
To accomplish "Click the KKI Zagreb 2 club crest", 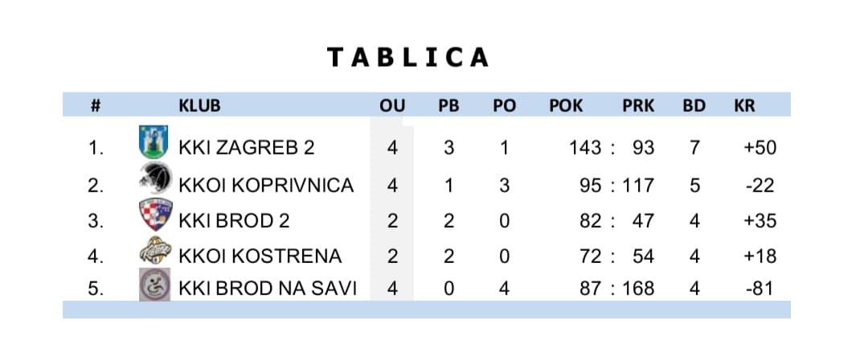I will 153,142.
